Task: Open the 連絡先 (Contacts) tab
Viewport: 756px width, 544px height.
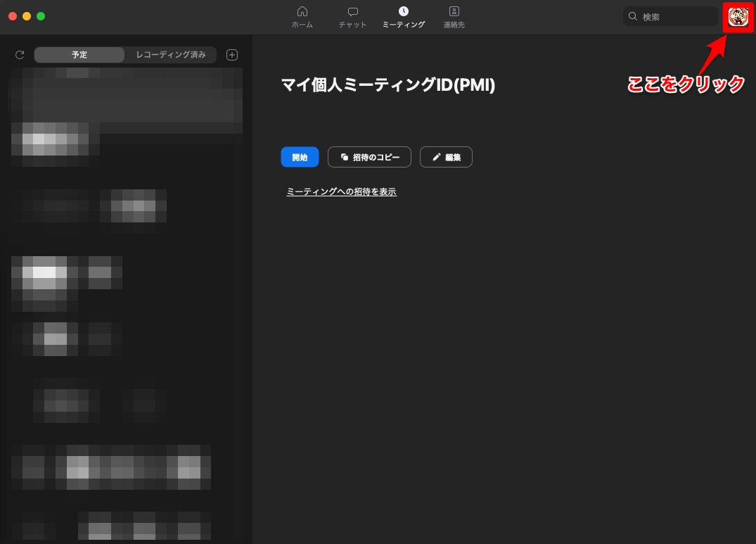Action: 454,17
